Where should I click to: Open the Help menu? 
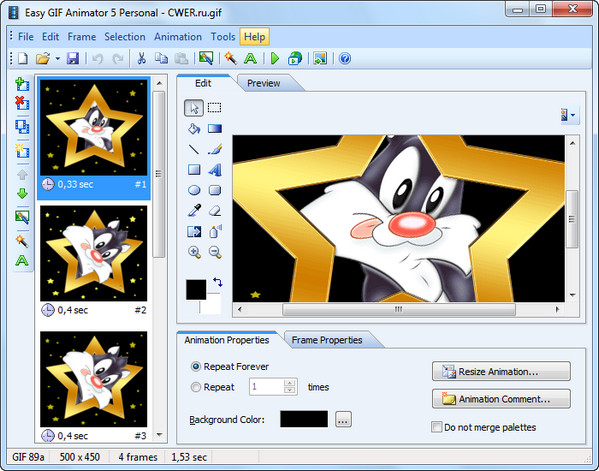pyautogui.click(x=254, y=37)
